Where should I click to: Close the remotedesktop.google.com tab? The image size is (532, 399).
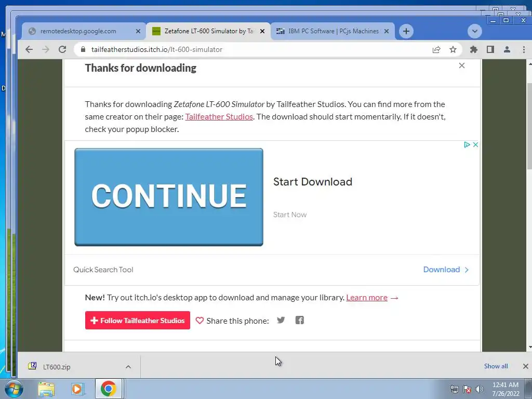click(138, 31)
